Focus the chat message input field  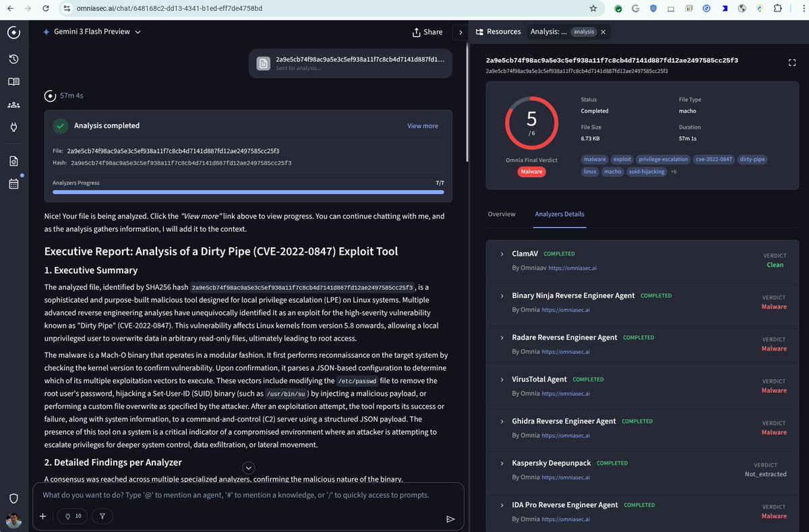tap(248, 495)
